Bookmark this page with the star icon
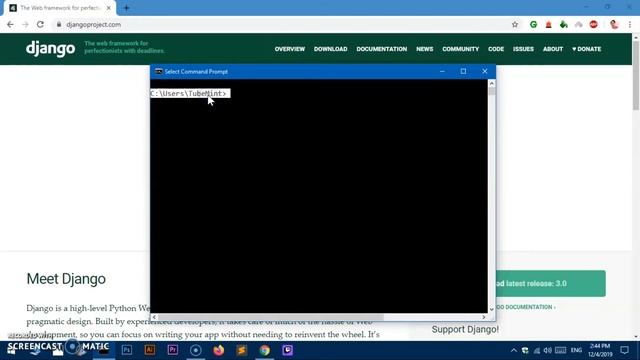This screenshot has width=640, height=360. click(515, 24)
